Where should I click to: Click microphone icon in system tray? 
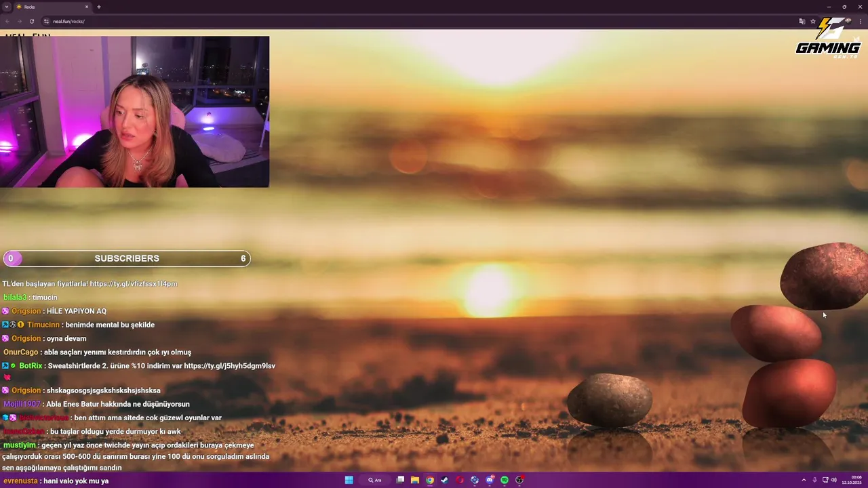[814, 480]
